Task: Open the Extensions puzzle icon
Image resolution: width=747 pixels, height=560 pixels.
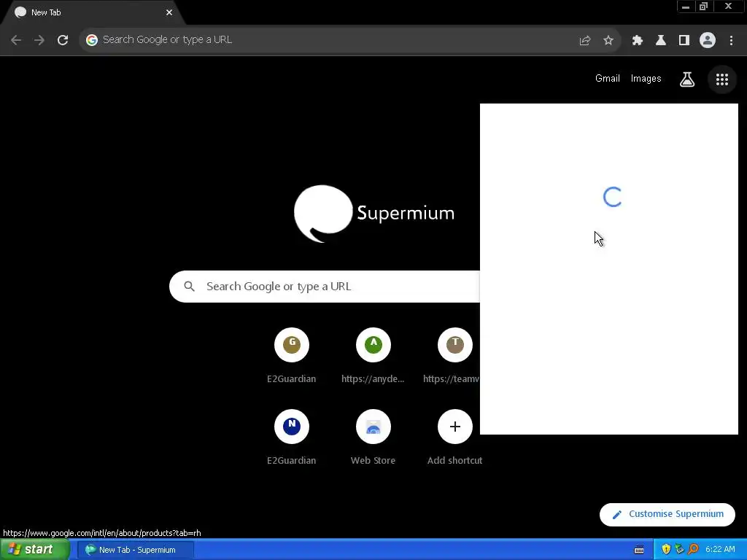Action: 637,40
